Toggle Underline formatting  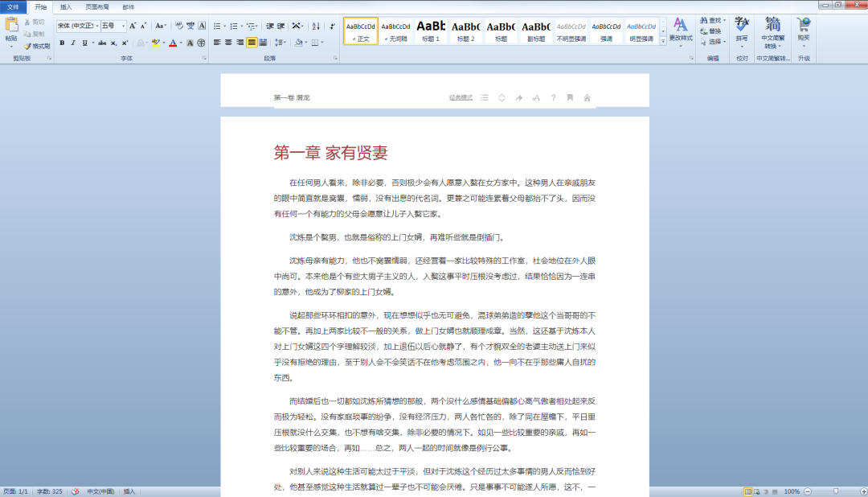point(84,43)
